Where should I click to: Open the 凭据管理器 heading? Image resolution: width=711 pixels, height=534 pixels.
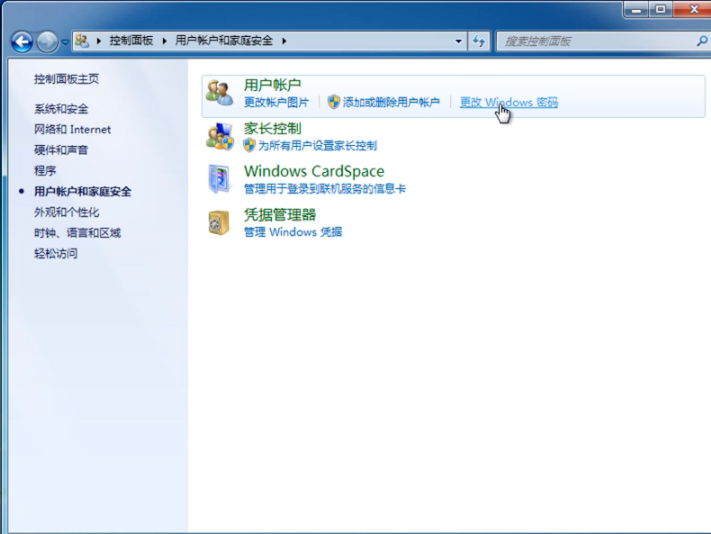pos(280,214)
